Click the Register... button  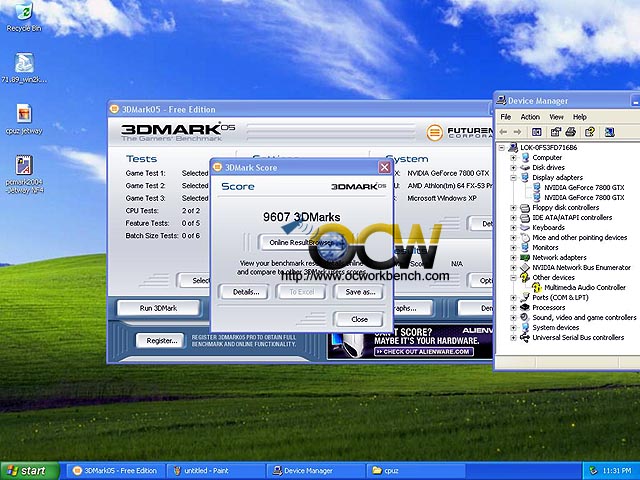pos(162,340)
